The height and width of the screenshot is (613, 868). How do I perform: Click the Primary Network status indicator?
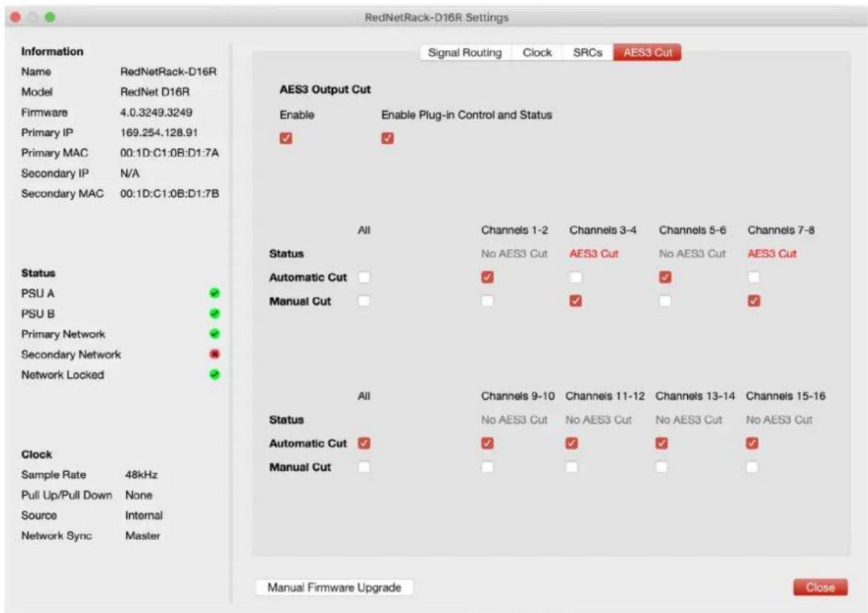pyautogui.click(x=215, y=334)
